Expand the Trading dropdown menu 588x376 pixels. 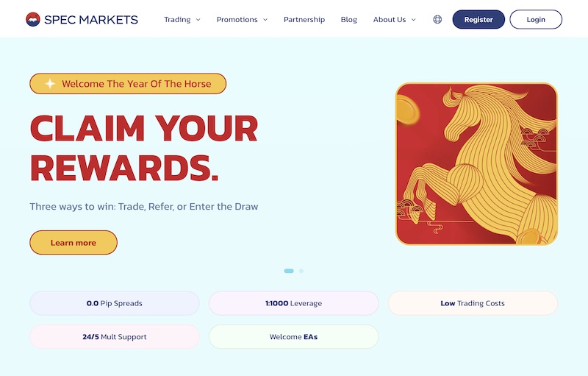tap(182, 20)
